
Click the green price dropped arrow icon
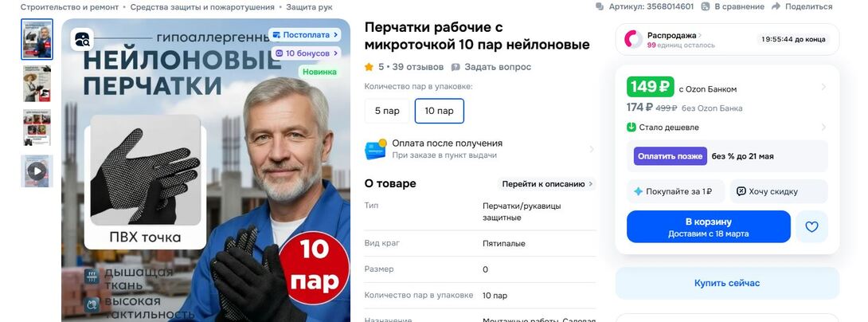(x=631, y=127)
